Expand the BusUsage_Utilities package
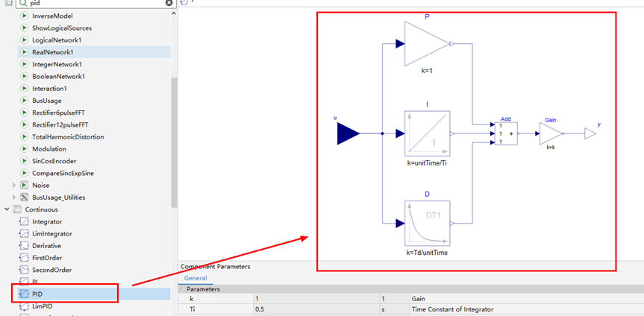Image resolution: width=644 pixels, height=316 pixels. pos(14,197)
